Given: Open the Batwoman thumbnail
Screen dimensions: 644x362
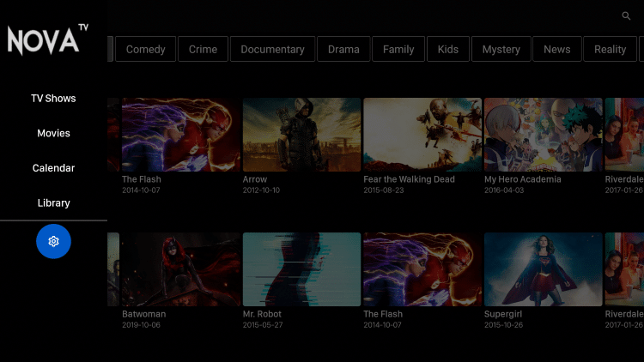Looking at the screenshot, I should point(180,269).
